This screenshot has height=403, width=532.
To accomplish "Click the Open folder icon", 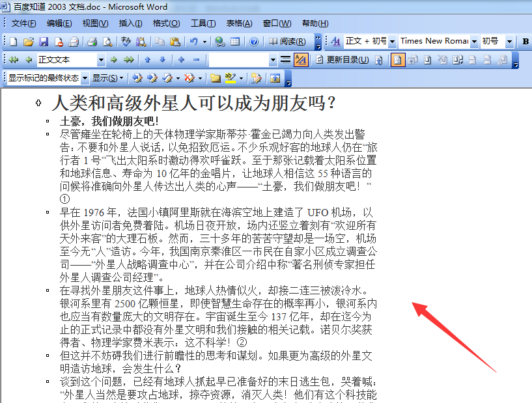I will tap(29, 42).
